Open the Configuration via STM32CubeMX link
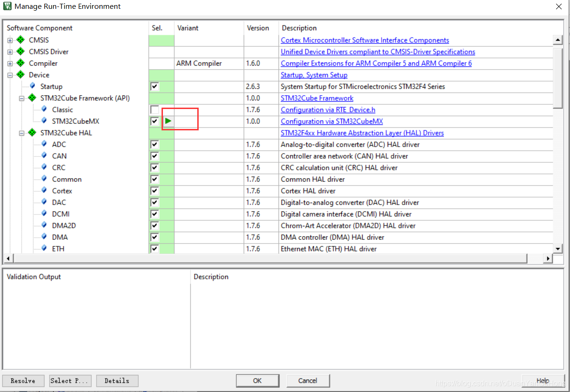 [332, 122]
